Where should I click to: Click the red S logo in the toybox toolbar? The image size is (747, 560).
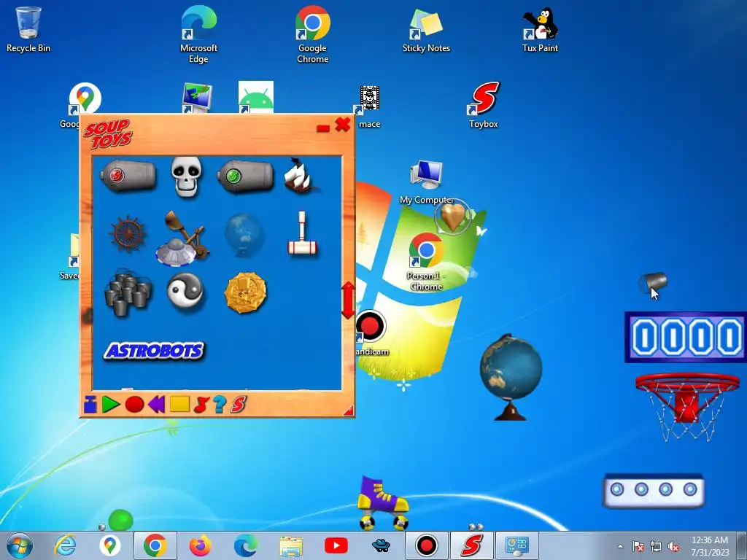tap(238, 404)
